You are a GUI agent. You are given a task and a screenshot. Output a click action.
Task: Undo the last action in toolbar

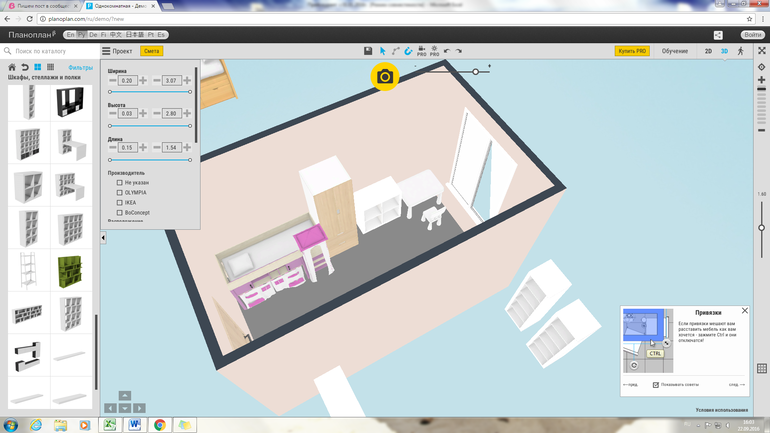pyautogui.click(x=447, y=51)
